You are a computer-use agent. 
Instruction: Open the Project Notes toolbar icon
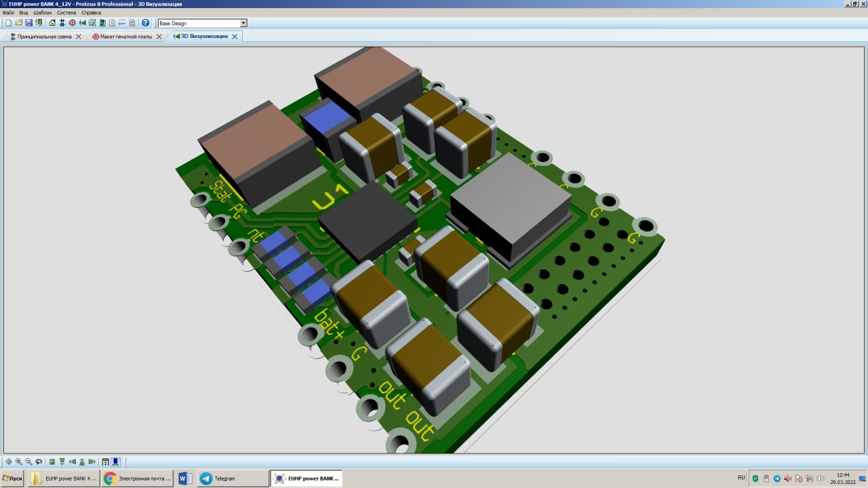pos(132,23)
